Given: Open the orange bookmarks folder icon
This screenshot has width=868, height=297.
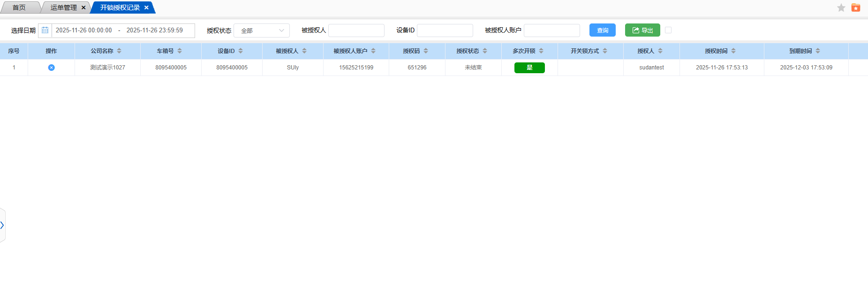Looking at the screenshot, I should click(856, 8).
